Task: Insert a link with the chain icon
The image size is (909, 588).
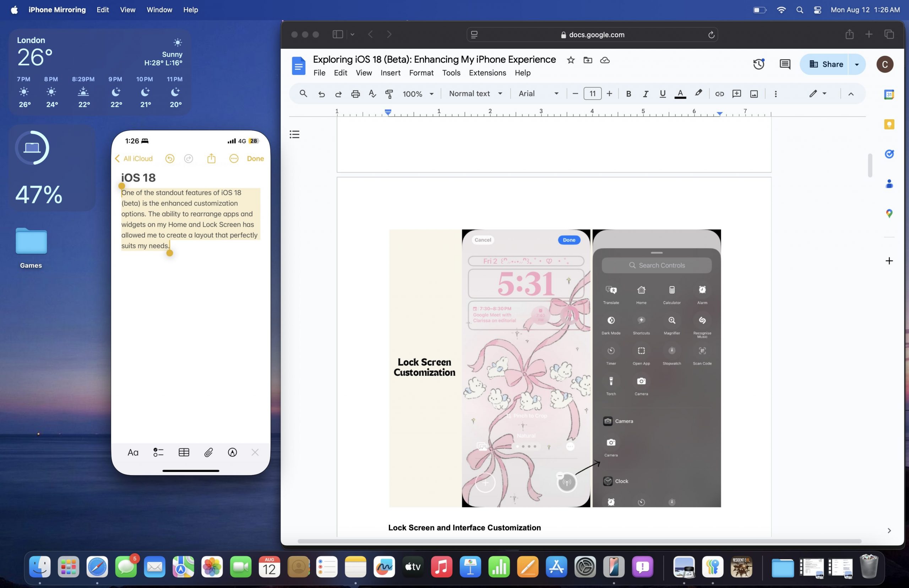Action: [719, 94]
